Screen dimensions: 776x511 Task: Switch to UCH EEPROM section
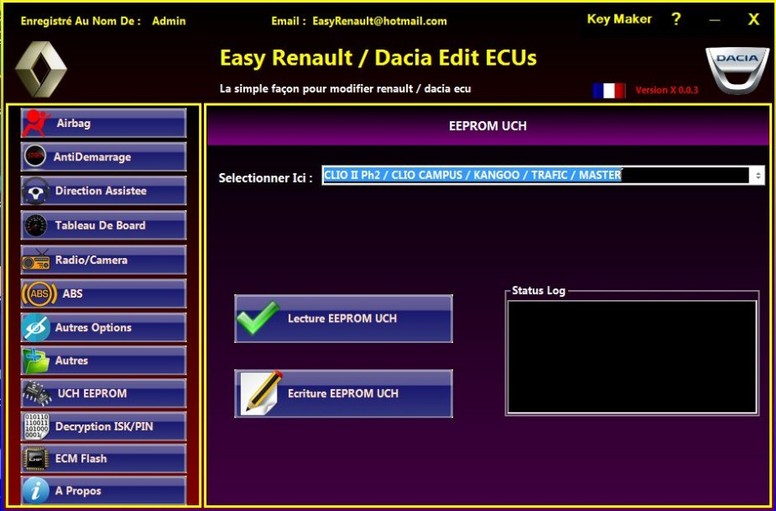103,394
